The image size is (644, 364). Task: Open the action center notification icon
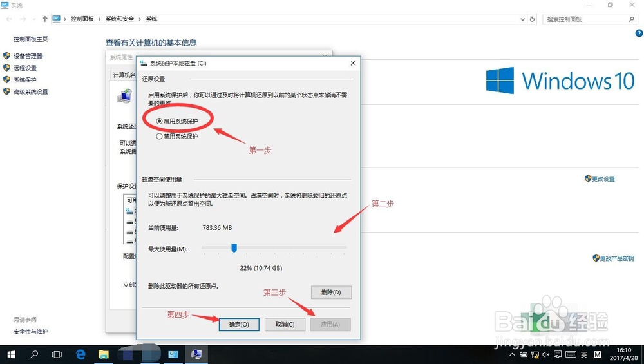click(558, 354)
